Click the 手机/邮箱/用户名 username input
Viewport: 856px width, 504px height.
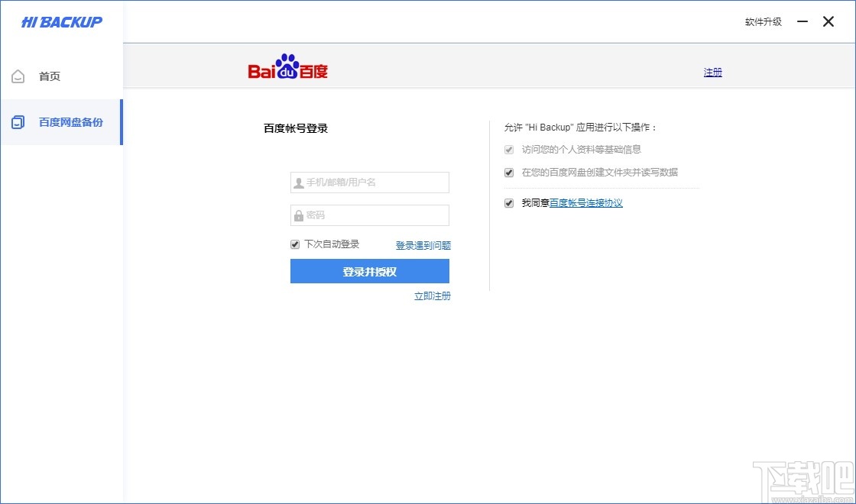click(369, 182)
